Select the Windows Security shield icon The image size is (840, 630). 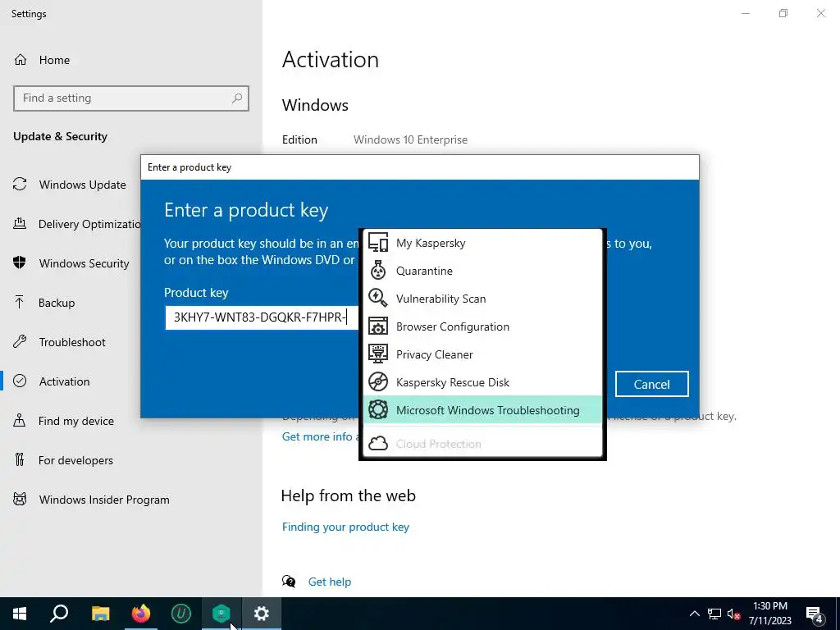(20, 263)
